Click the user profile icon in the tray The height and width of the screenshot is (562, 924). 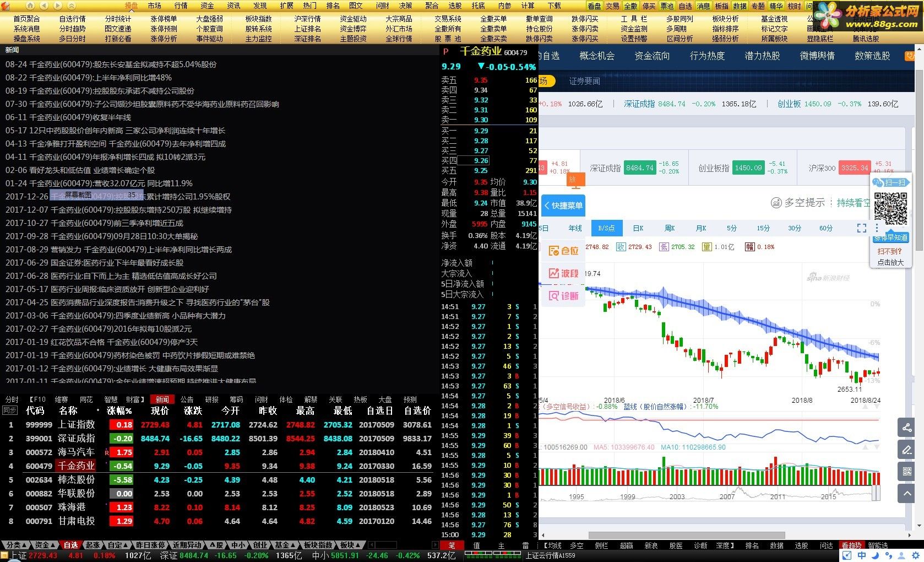(900, 556)
